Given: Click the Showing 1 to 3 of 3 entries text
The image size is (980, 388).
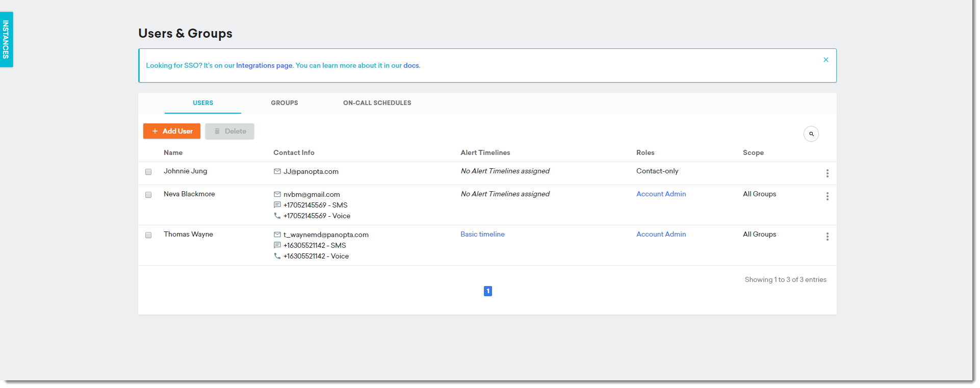Looking at the screenshot, I should [x=785, y=279].
